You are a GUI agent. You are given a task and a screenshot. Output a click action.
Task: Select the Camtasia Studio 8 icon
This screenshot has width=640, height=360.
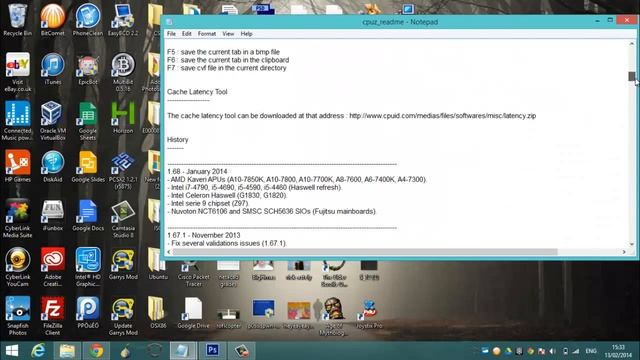pyautogui.click(x=123, y=218)
